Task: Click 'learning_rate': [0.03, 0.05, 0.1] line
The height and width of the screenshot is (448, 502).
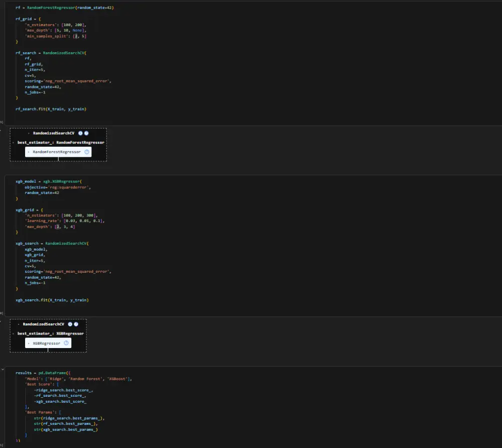Action: (x=65, y=221)
